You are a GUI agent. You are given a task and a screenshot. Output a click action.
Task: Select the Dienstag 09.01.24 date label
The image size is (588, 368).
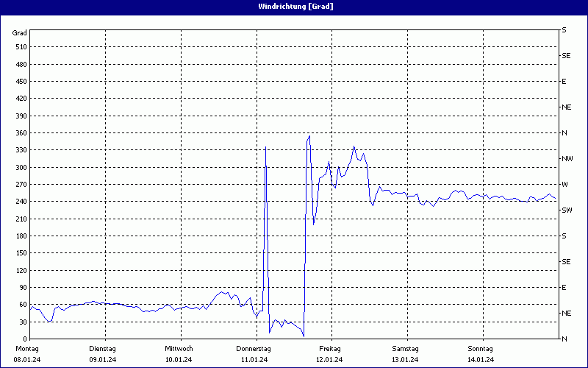(103, 354)
